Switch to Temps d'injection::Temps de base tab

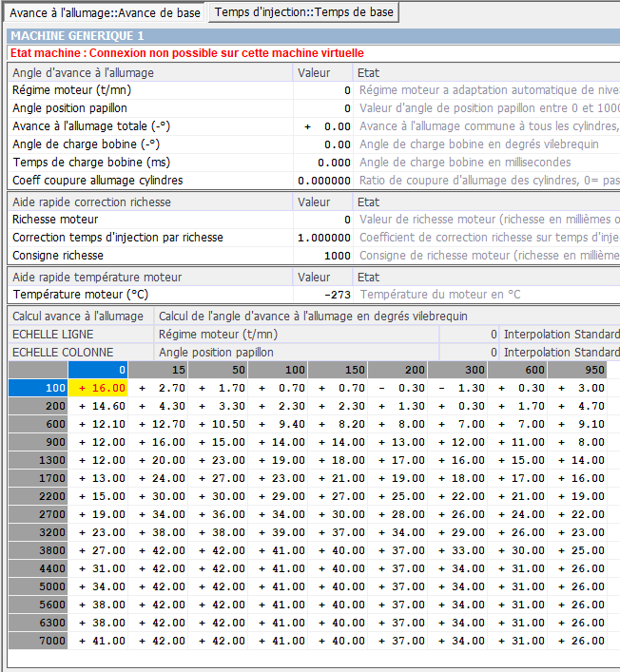point(302,12)
